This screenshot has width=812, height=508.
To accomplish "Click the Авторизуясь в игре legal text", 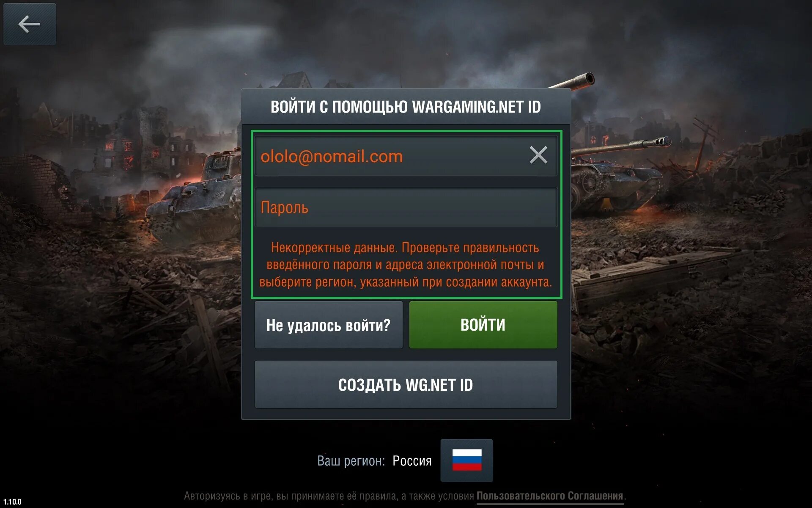I will pyautogui.click(x=329, y=496).
